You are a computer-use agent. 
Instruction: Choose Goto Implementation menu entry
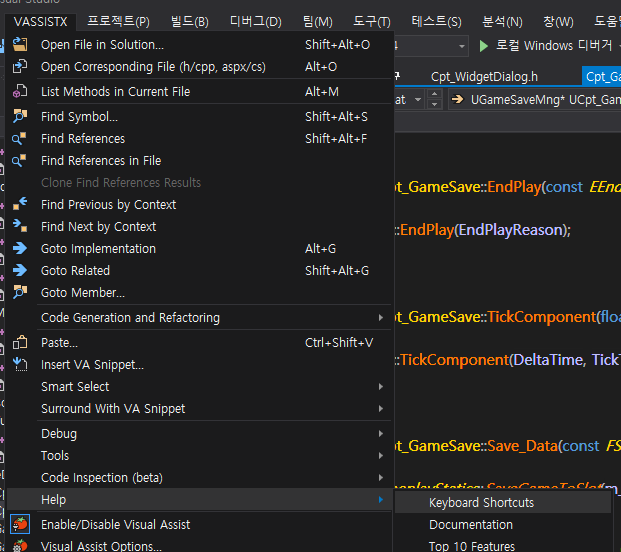tap(200, 249)
